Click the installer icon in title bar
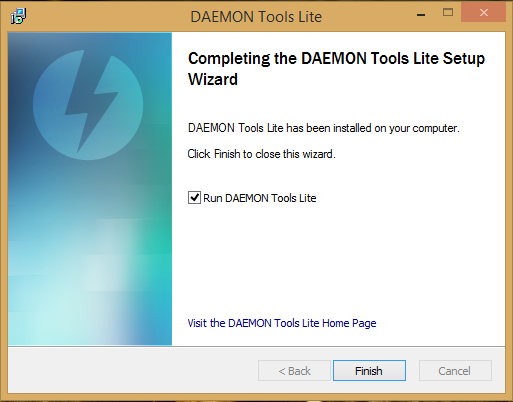The image size is (513, 402). [18, 16]
